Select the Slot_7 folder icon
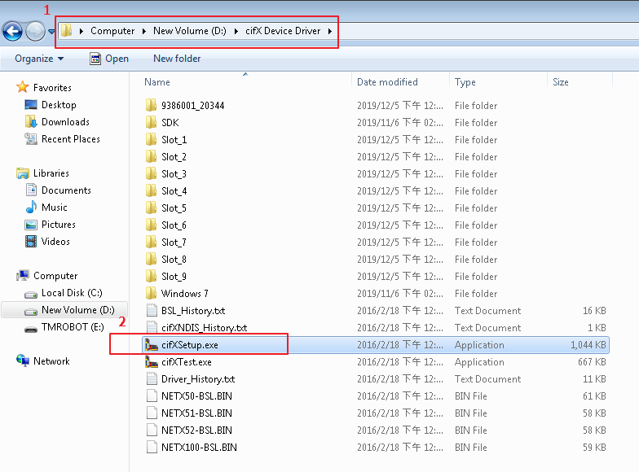639x472 pixels. [x=151, y=242]
